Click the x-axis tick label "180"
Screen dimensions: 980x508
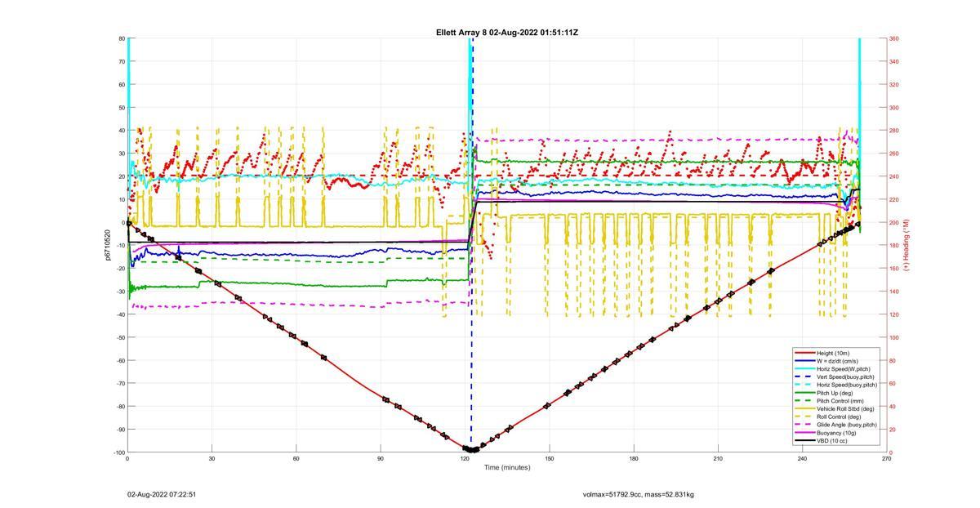[x=634, y=459]
